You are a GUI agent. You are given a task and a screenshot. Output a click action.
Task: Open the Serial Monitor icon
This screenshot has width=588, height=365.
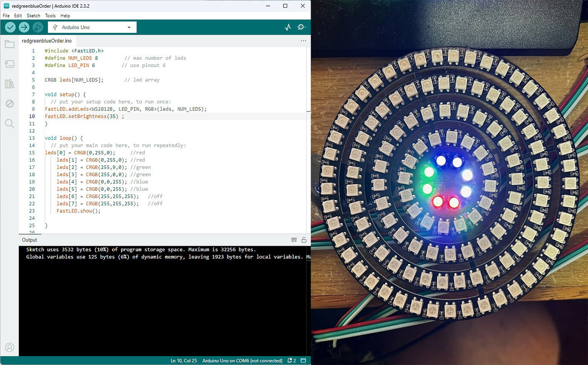pyautogui.click(x=302, y=27)
